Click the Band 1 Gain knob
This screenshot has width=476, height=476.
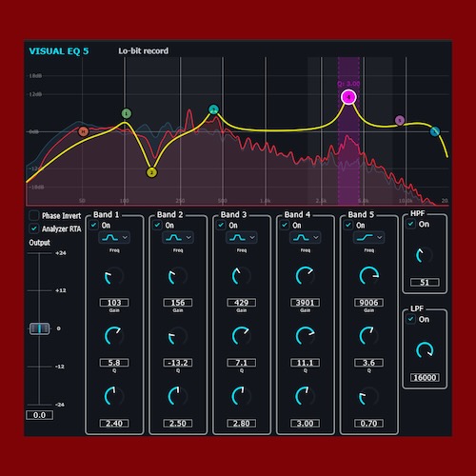(114, 336)
